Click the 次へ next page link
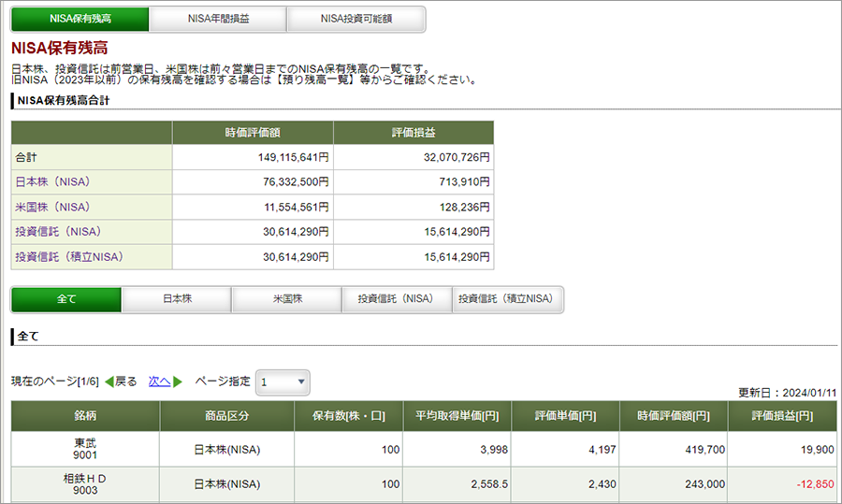Viewport: 842px width, 504px height. pyautogui.click(x=159, y=382)
